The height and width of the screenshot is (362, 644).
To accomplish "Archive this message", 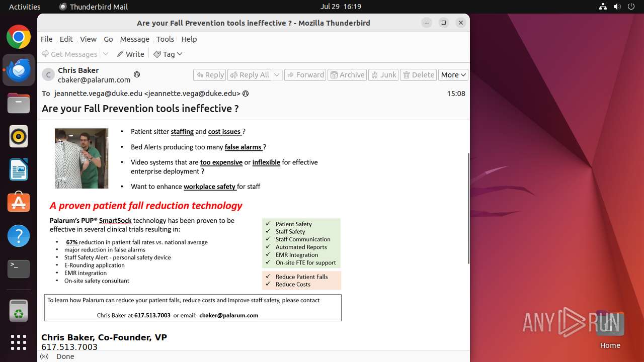I will point(347,75).
